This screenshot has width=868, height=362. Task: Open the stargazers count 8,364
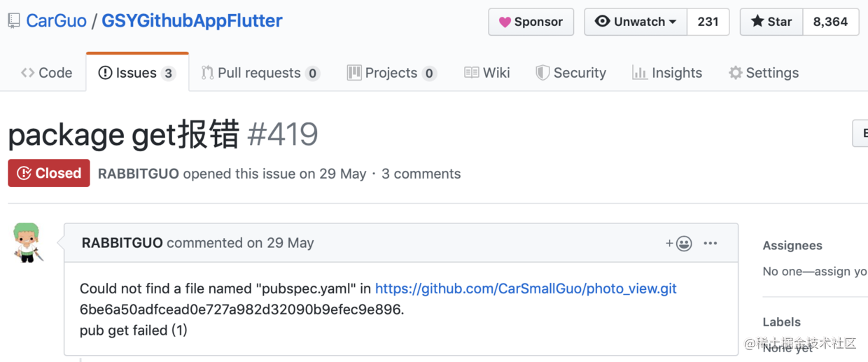pos(830,22)
